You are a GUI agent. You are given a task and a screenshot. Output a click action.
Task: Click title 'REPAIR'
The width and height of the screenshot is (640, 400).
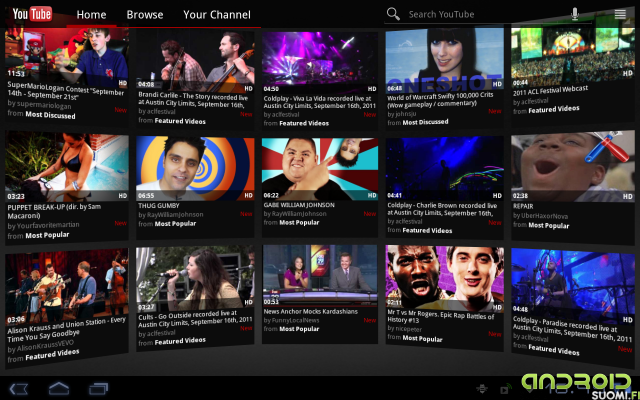tap(523, 206)
